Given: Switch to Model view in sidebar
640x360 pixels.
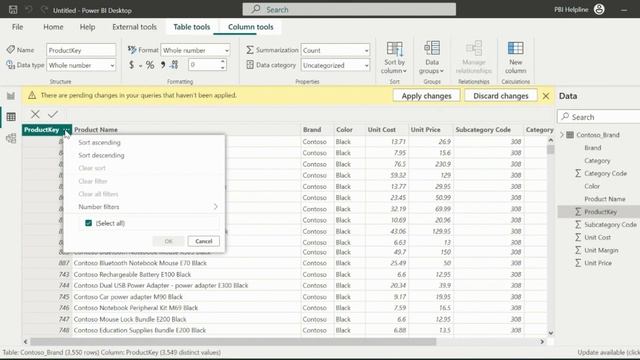Looking at the screenshot, I should pos(11,138).
